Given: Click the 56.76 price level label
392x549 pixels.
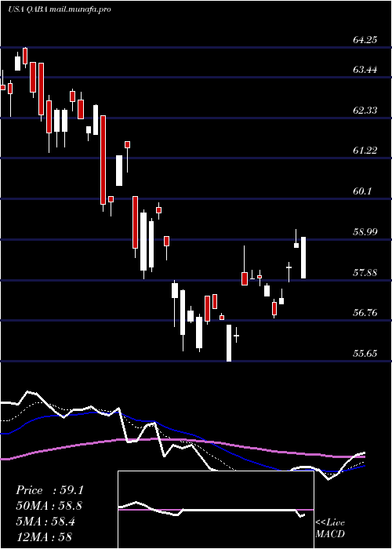Looking at the screenshot, I should click(365, 312).
